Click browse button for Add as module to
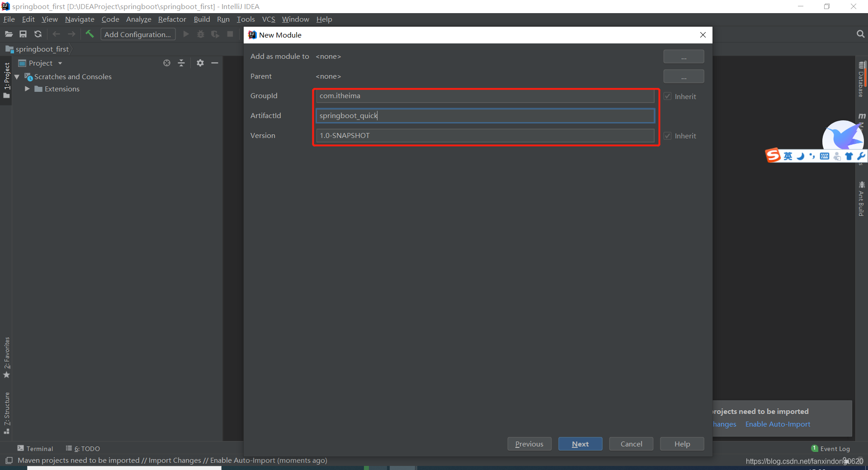This screenshot has width=868, height=470. point(684,57)
